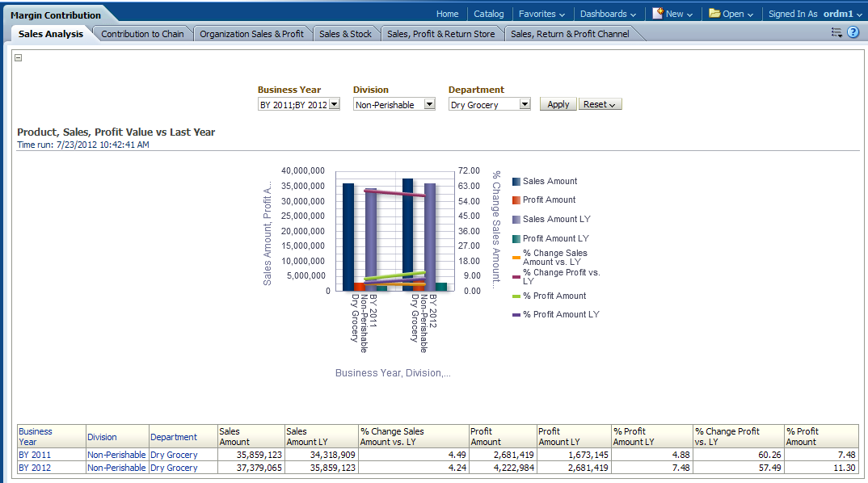Click the Sales Amount legend swatch
Screen dimensions: 868x483
coord(516,182)
